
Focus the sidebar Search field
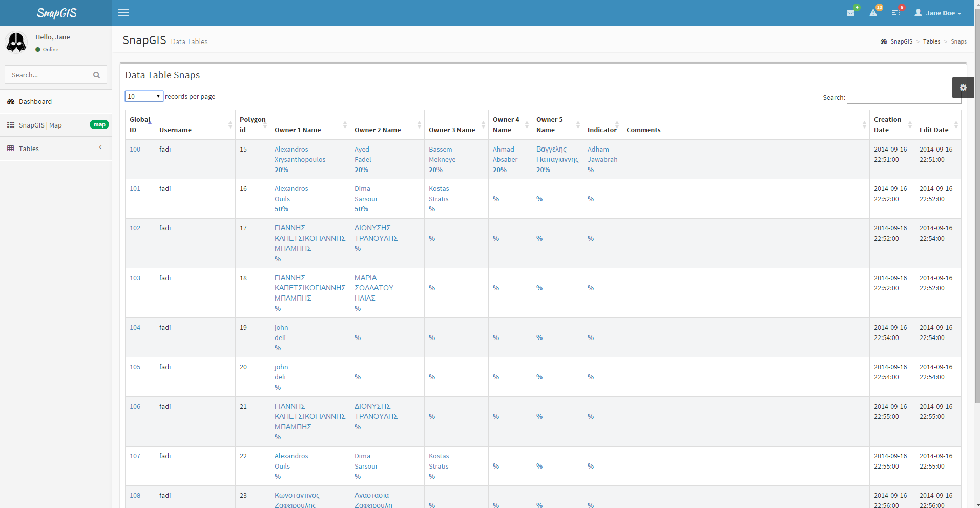(47, 75)
